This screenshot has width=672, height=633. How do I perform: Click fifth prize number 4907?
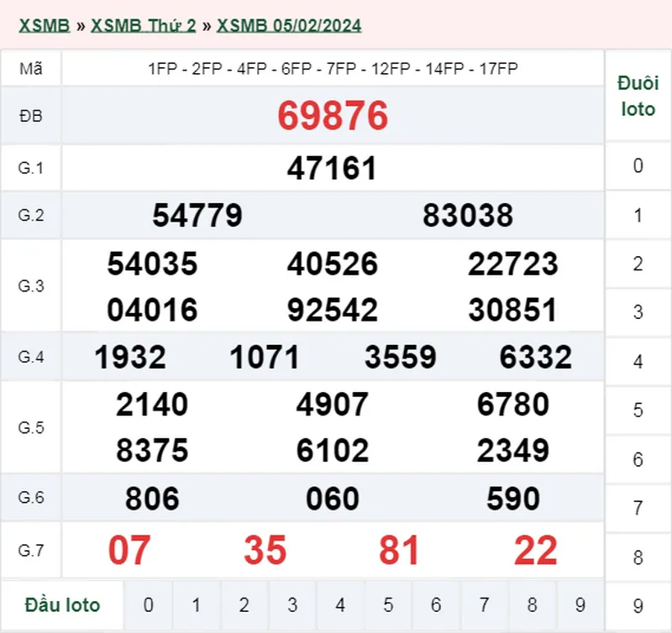point(332,405)
